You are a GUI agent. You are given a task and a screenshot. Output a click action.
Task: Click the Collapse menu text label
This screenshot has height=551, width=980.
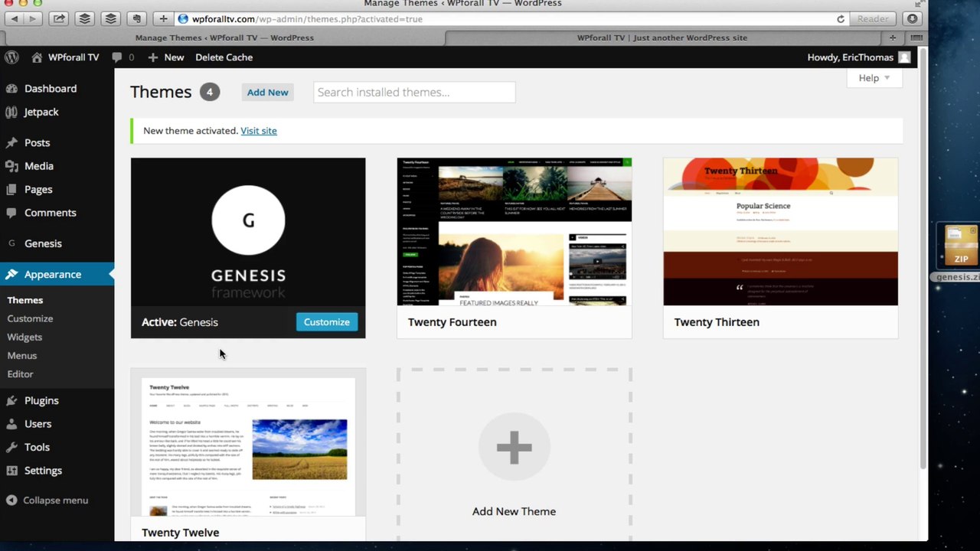(55, 500)
